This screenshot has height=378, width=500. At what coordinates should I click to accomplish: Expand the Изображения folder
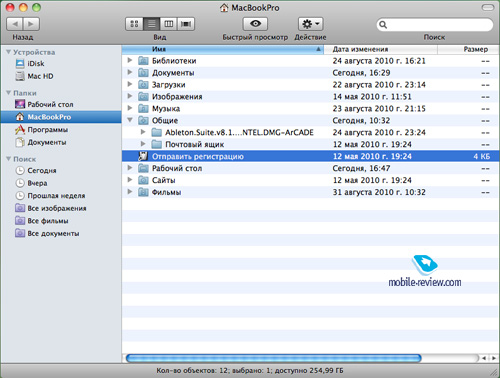(x=130, y=96)
